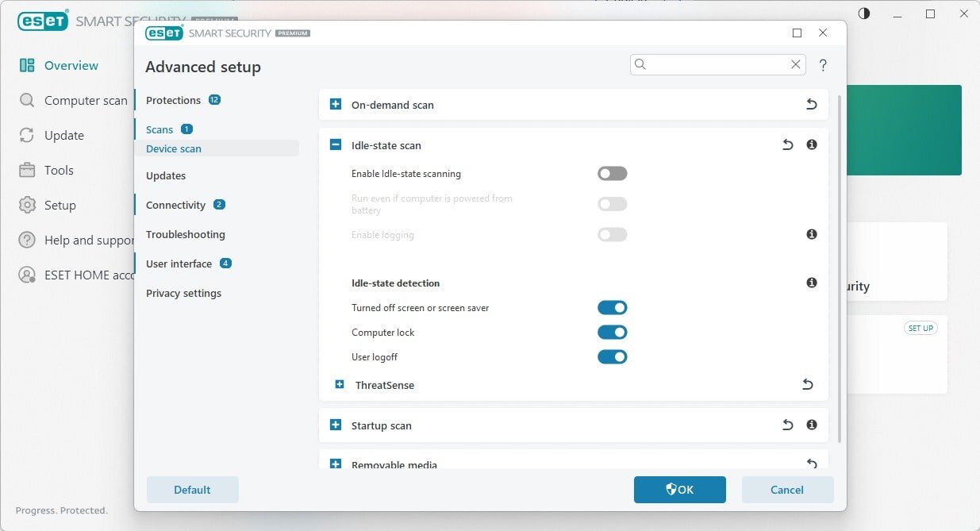This screenshot has height=531, width=980.
Task: Click the Cancel button
Action: coord(787,490)
